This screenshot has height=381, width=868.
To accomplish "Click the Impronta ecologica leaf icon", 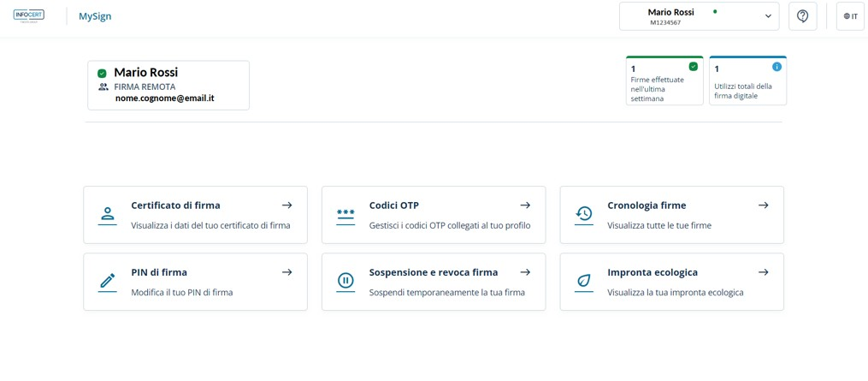I will (x=584, y=282).
